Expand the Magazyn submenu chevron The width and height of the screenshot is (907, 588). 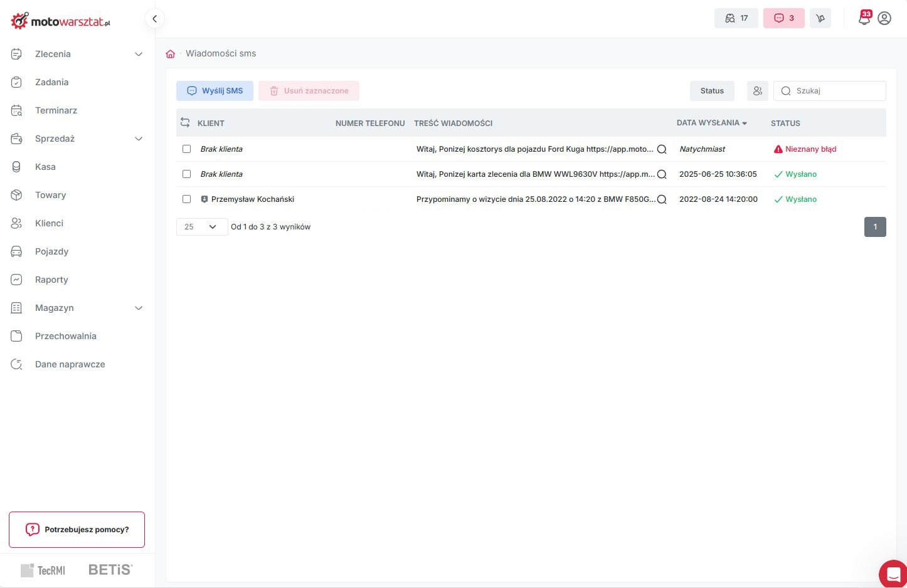[139, 308]
